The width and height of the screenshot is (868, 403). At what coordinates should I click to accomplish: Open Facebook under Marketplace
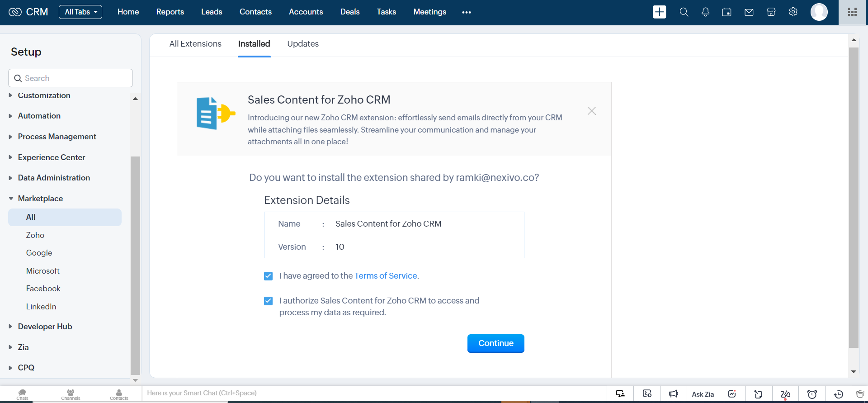tap(43, 289)
